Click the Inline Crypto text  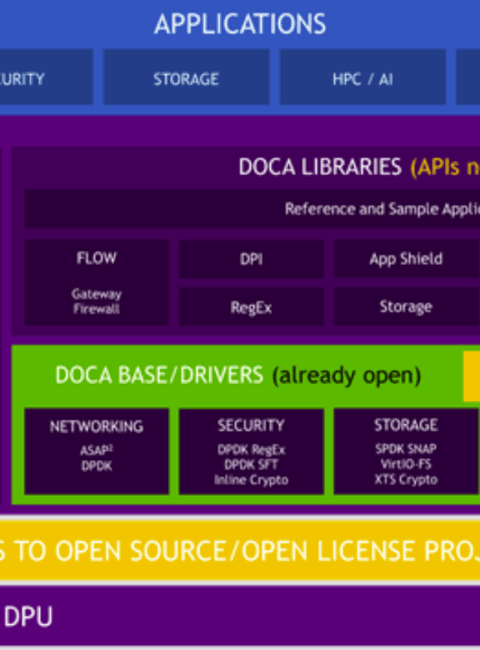251,480
